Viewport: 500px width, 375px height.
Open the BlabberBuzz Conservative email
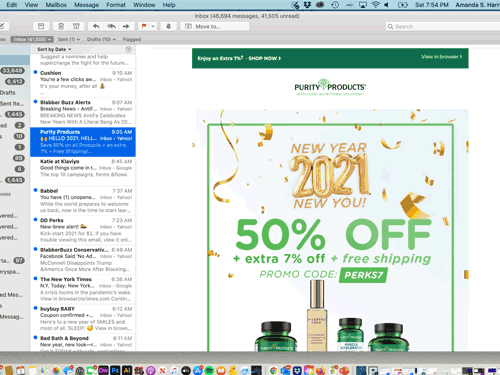(x=83, y=260)
